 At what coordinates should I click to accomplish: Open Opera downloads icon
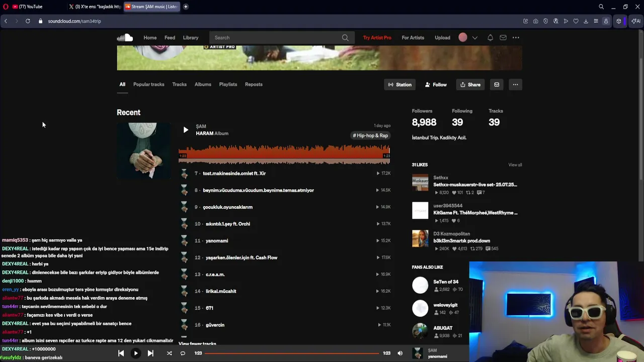coord(586,21)
